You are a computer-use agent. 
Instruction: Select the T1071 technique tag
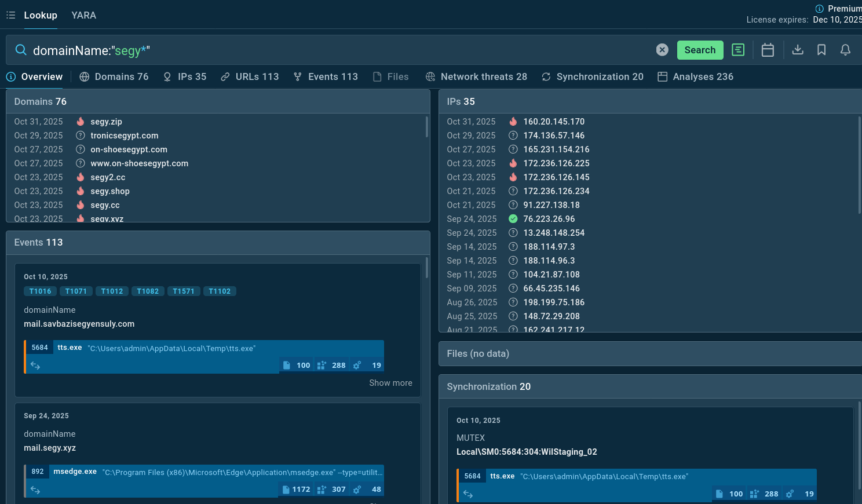pyautogui.click(x=76, y=291)
